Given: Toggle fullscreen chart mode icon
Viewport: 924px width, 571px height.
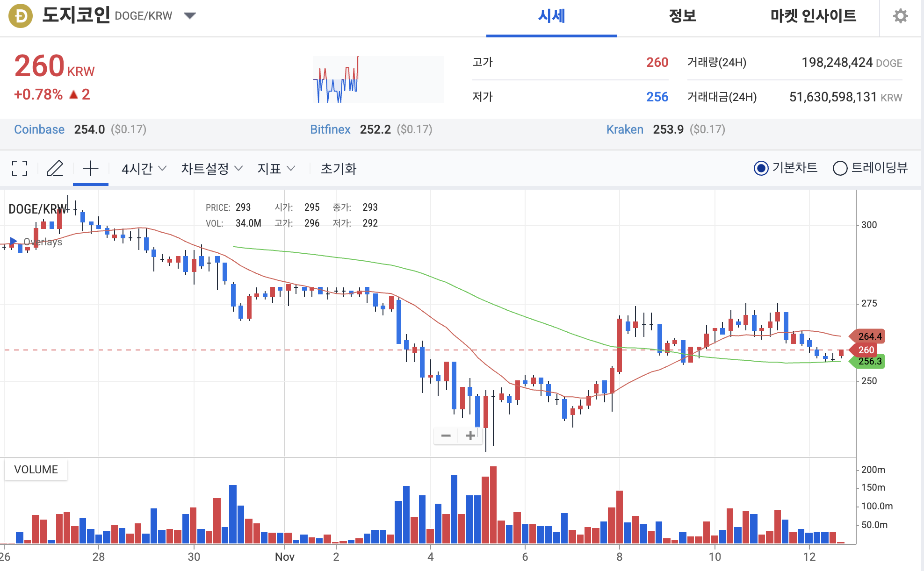Looking at the screenshot, I should point(20,168).
